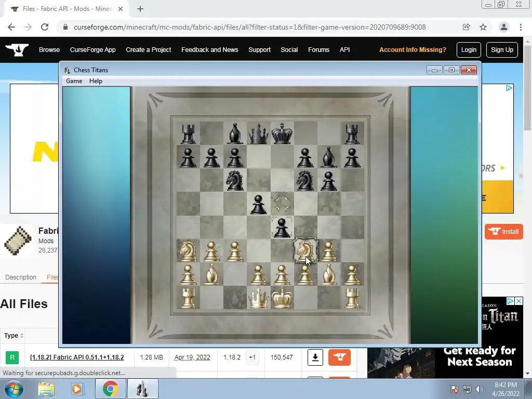Open the Help menu in Chess Titans
532x399 pixels.
(96, 81)
